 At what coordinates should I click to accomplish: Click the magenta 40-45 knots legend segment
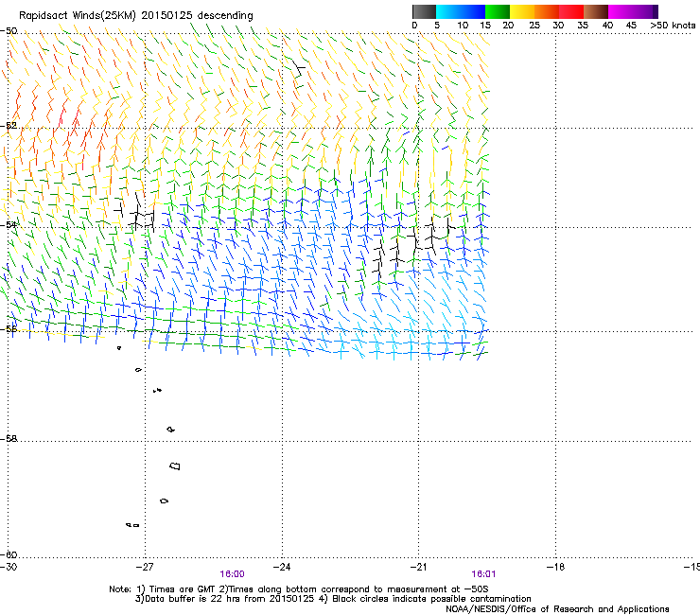pos(621,11)
